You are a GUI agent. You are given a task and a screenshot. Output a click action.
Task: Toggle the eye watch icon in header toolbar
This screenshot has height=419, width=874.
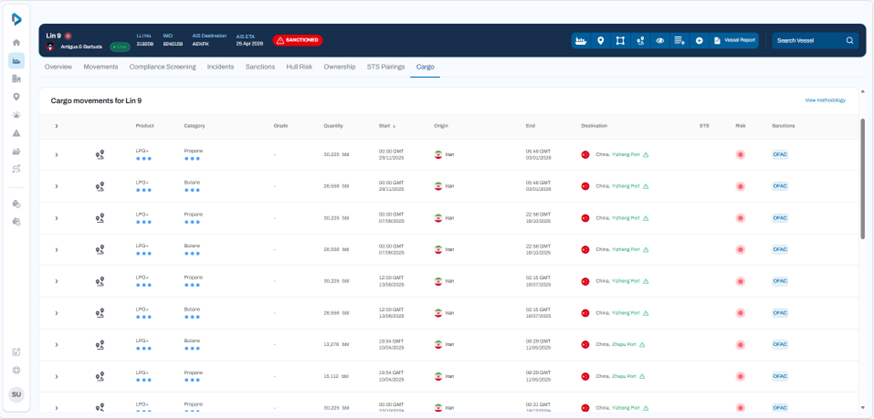pos(660,41)
